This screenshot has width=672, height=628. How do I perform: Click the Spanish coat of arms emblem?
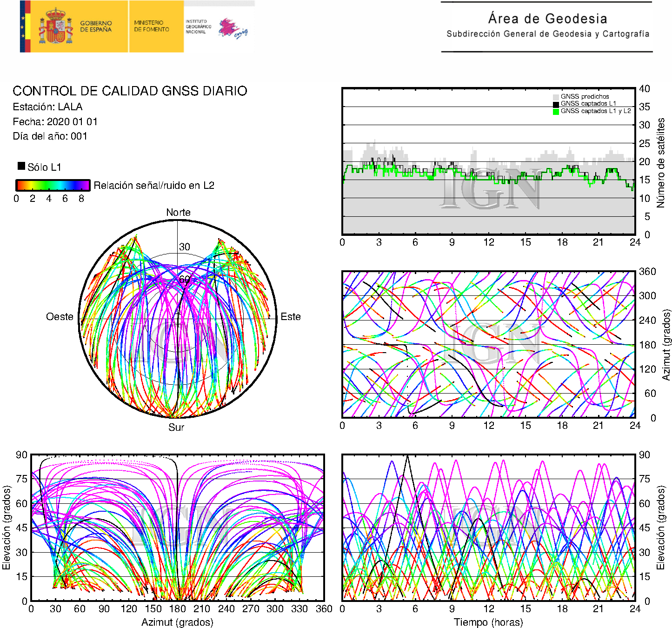55,27
